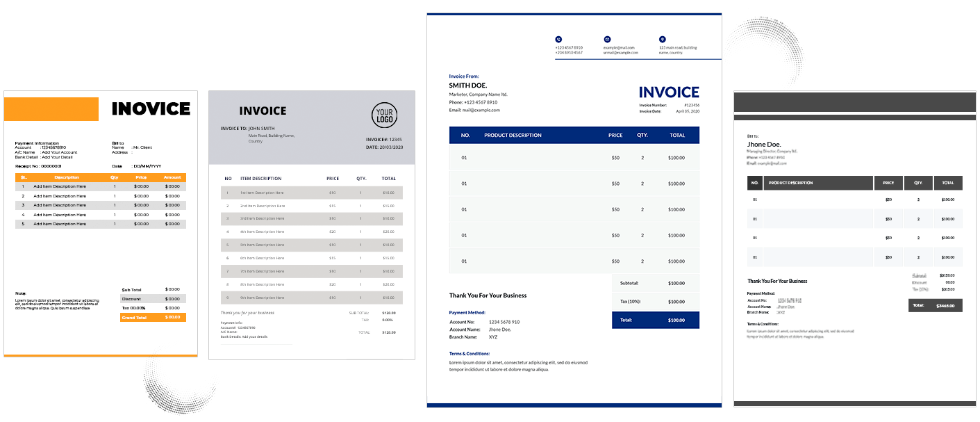Click 'Receipt No : 00000001' on orange template
This screenshot has width=980, height=422.
click(38, 166)
